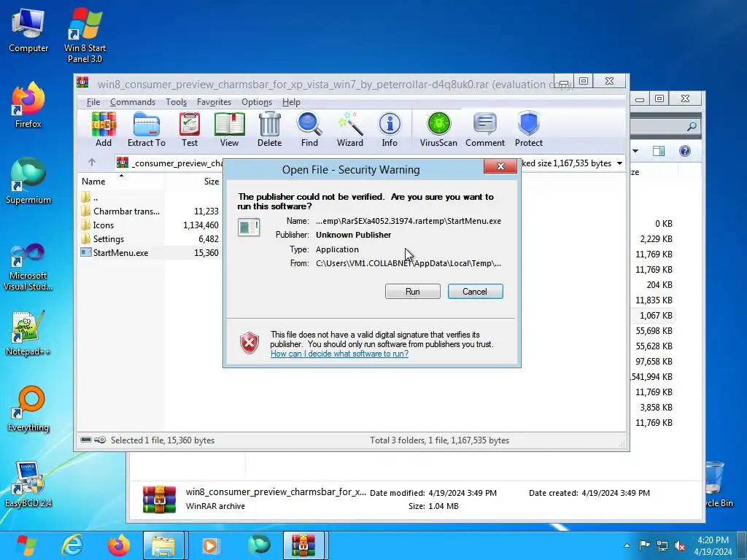The height and width of the screenshot is (560, 747).
Task: Show archive Info
Action: [390, 129]
